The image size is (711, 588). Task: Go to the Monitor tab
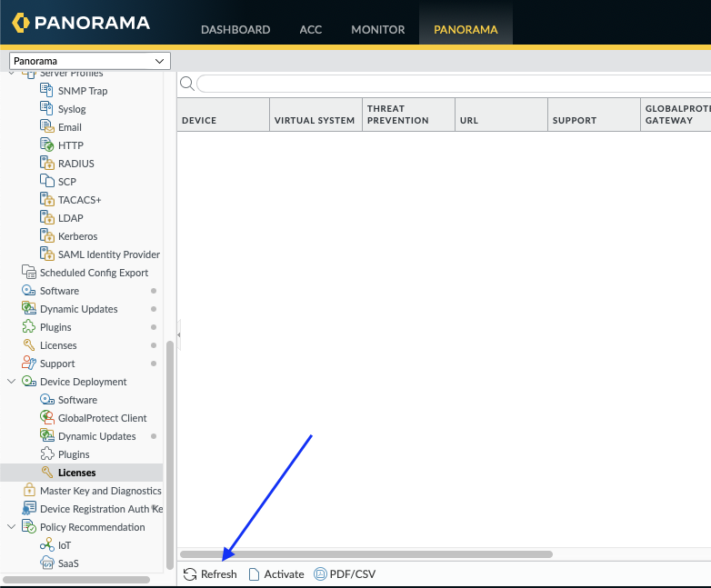pyautogui.click(x=377, y=29)
